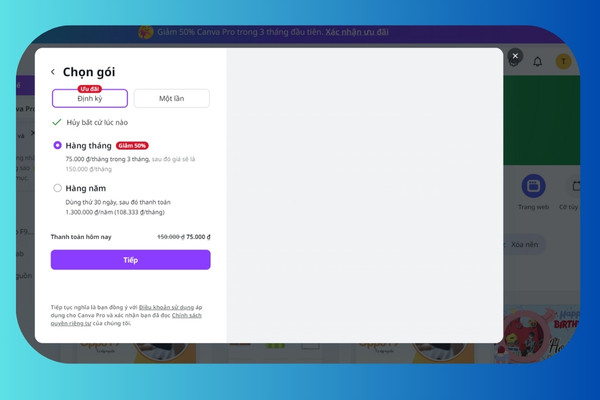Click the promo emoji icon in banner
Image resolution: width=600 pixels, height=400 pixels.
[145, 32]
